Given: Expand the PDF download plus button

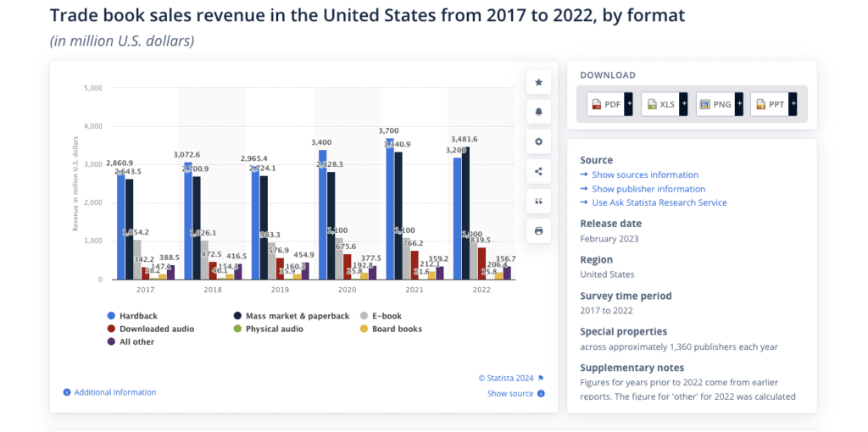Looking at the screenshot, I should coord(629,104).
